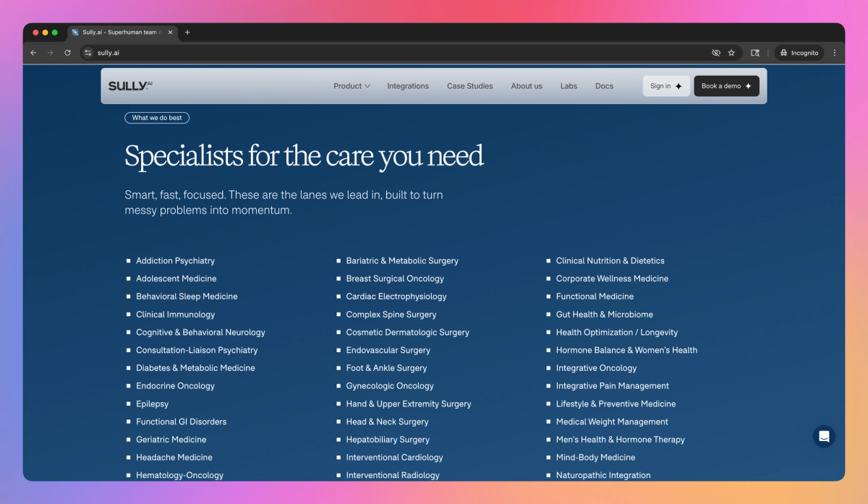Click the browser back arrow
The image size is (868, 504).
click(x=33, y=53)
